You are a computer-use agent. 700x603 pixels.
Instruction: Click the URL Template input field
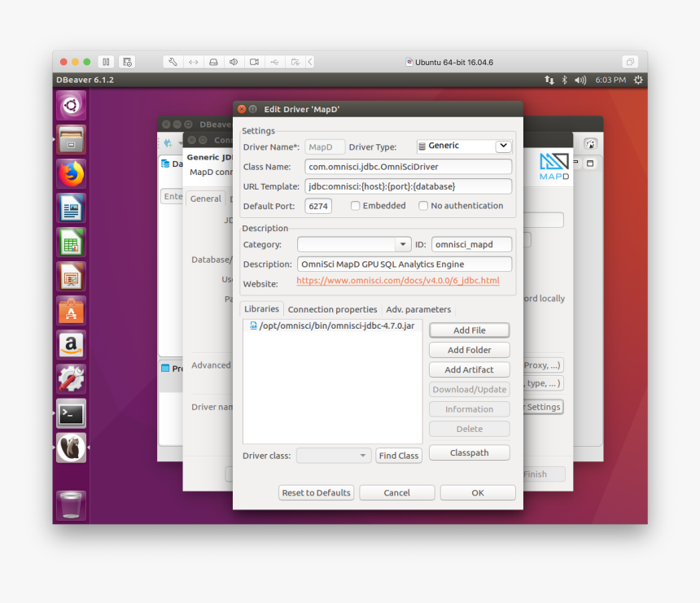click(x=408, y=186)
